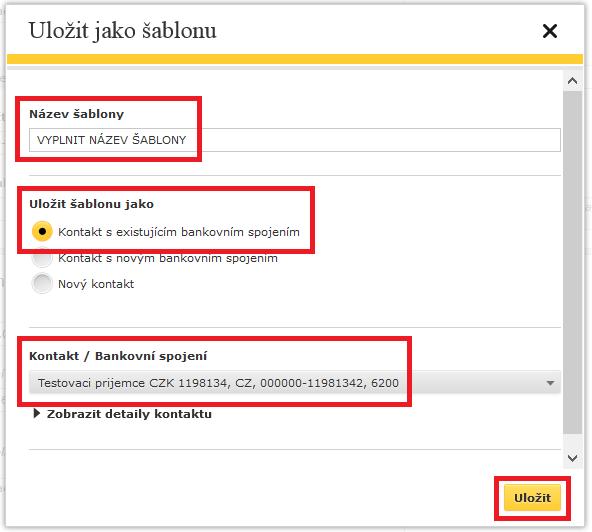This screenshot has width=592, height=532.
Task: Click the vertical scrollbar thumb
Action: point(572,262)
